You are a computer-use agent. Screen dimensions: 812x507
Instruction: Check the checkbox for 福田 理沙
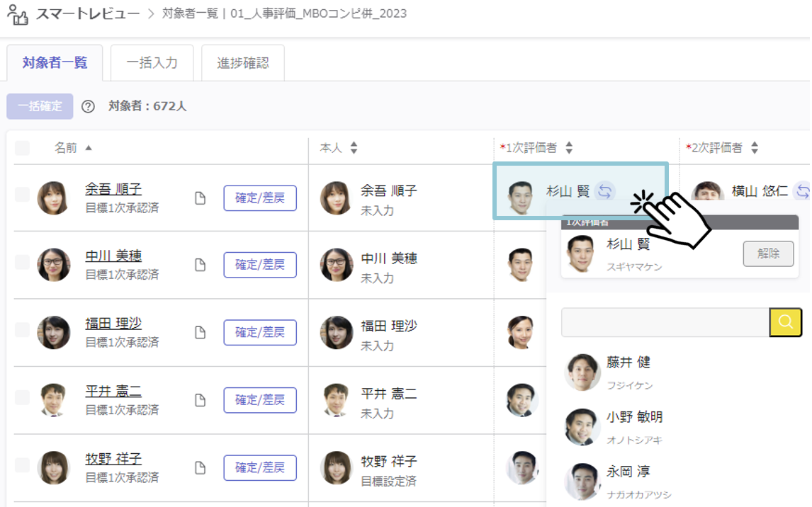(x=22, y=329)
